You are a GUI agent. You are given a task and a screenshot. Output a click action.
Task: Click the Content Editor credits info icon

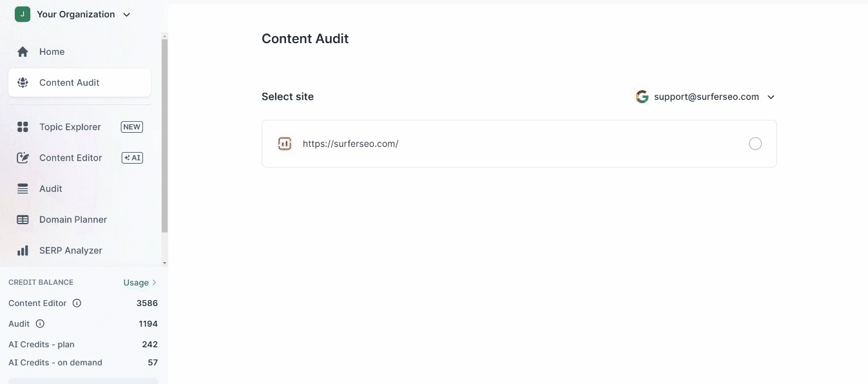(77, 303)
